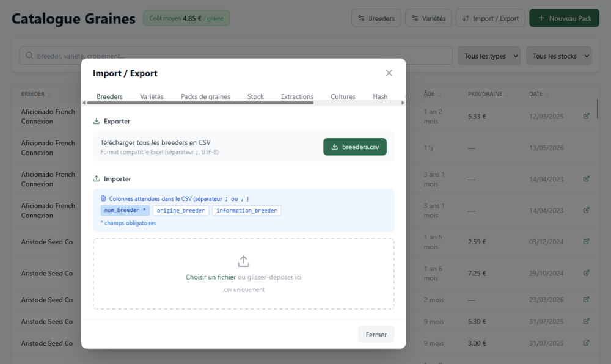Open the Tous les stocks dropdown
The image size is (611, 364).
click(559, 56)
